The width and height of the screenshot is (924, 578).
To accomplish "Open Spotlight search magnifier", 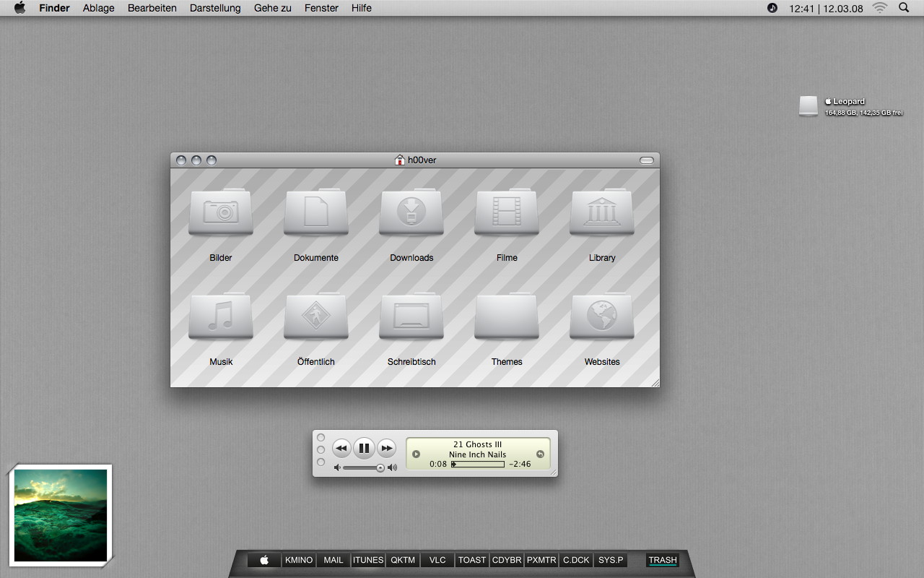I will pos(904,8).
